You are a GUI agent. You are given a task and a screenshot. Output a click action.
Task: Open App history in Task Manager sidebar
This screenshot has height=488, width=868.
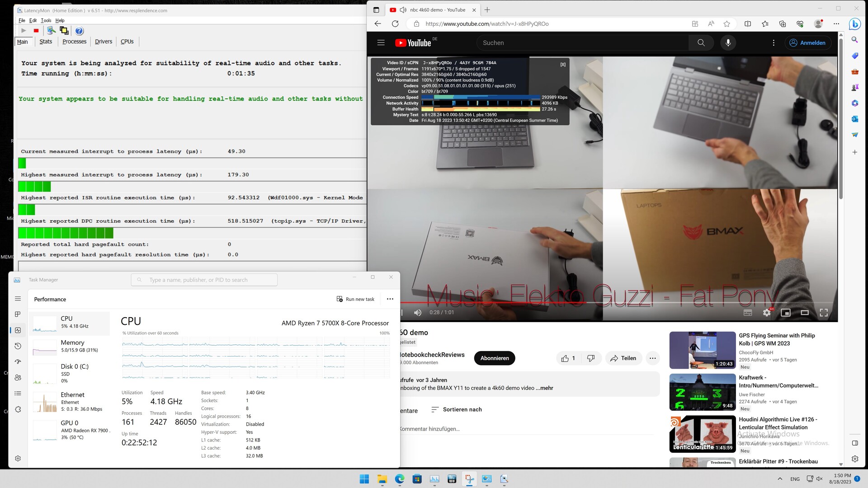(18, 346)
